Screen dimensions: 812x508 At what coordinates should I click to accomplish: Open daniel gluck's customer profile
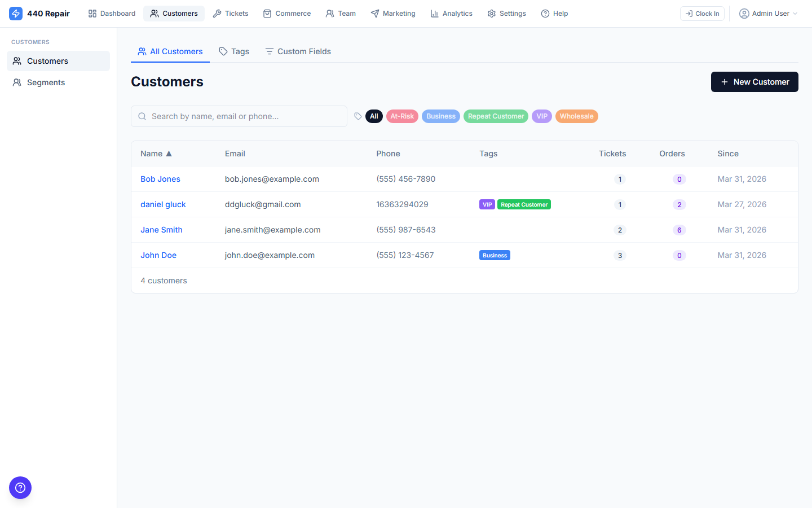pos(163,204)
